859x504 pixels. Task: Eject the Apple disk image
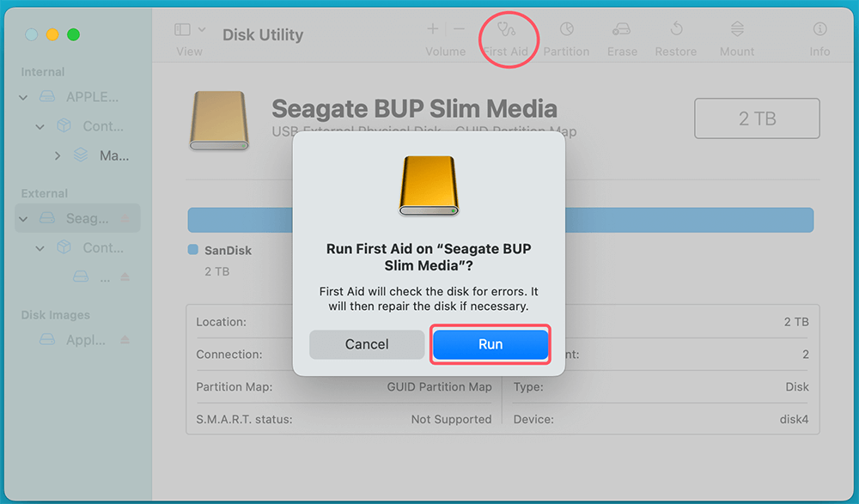click(x=125, y=340)
